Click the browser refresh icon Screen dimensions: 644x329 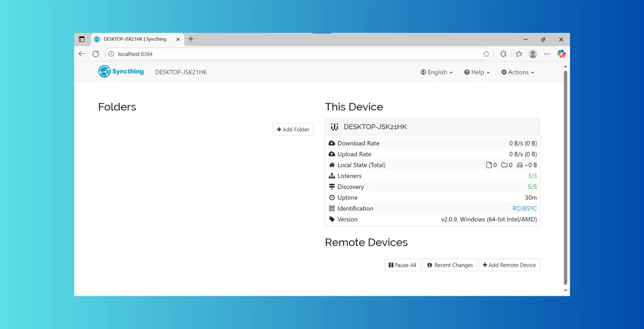coord(96,54)
